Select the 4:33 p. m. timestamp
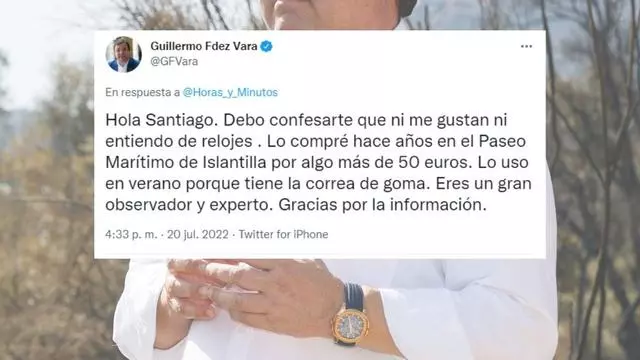This screenshot has width=640, height=360. 131,234
